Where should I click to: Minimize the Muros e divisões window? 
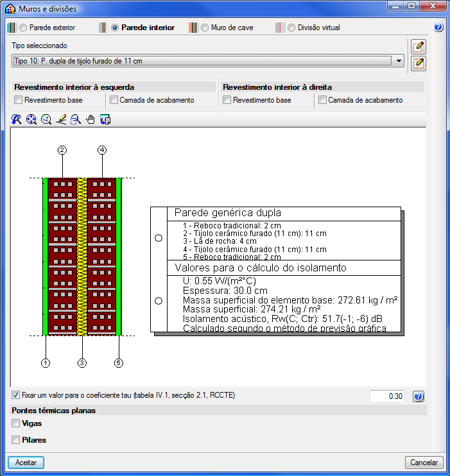(395, 6)
